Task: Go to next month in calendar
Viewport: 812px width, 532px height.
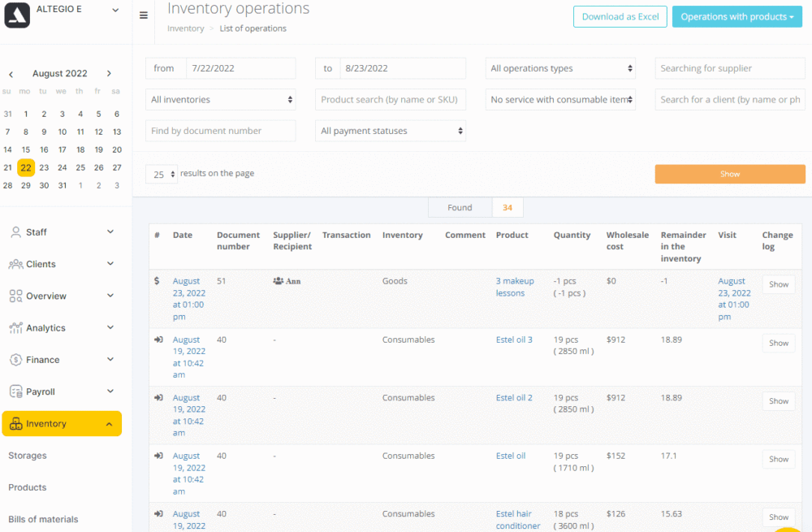Action: [109, 74]
